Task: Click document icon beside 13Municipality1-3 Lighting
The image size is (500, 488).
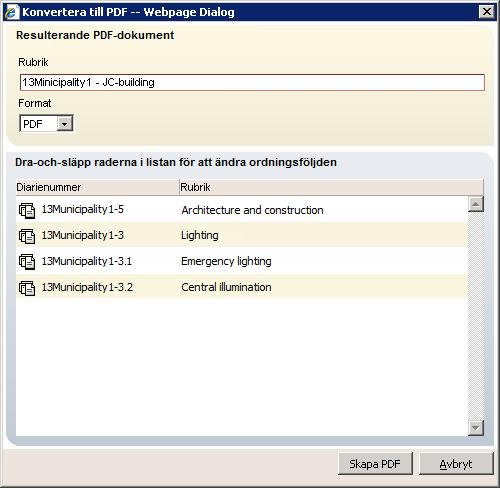Action: 27,236
